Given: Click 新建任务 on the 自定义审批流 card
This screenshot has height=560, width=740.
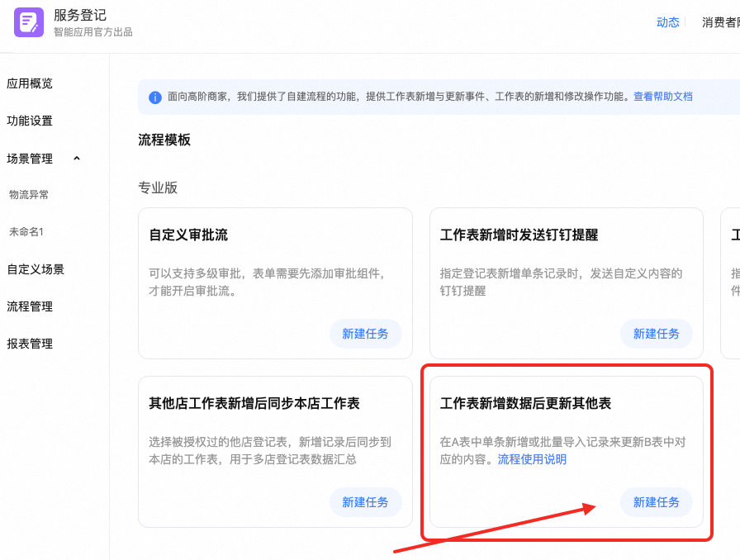Looking at the screenshot, I should (365, 334).
